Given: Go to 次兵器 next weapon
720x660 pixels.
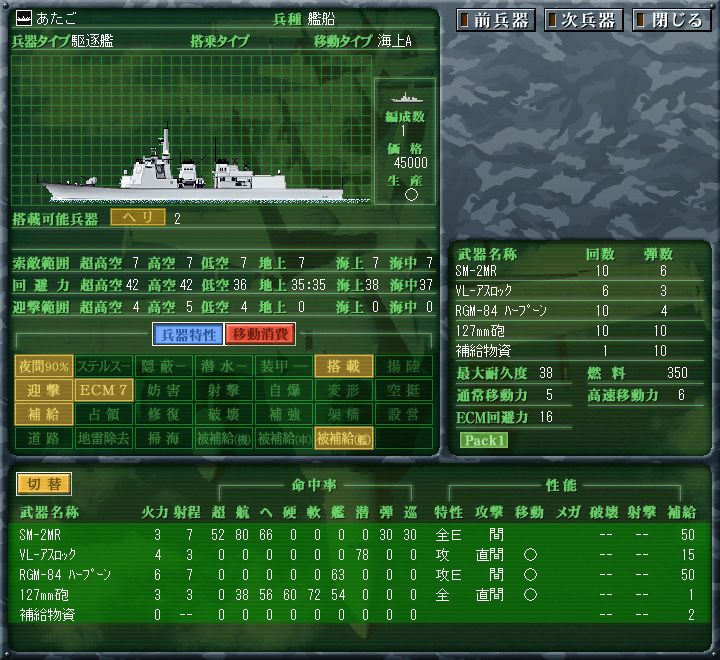Looking at the screenshot, I should (583, 20).
